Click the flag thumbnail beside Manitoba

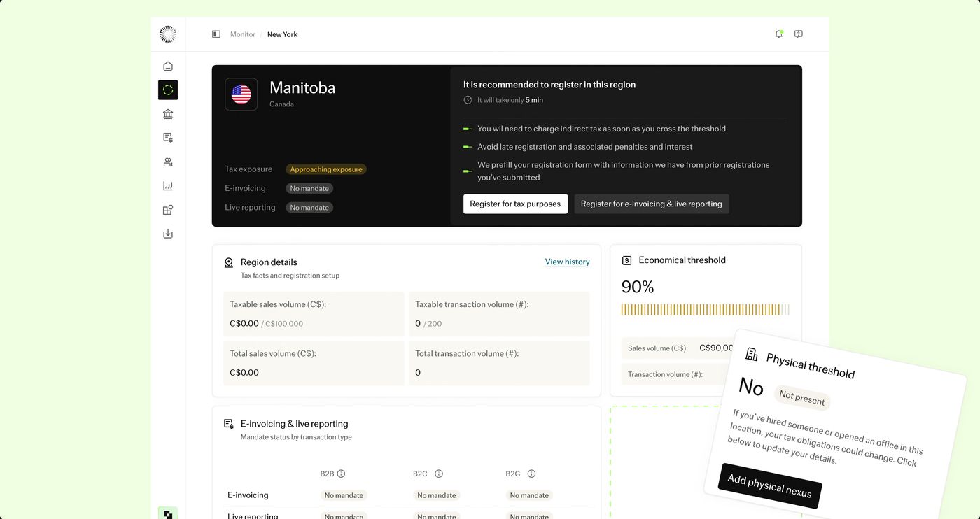[x=241, y=94]
